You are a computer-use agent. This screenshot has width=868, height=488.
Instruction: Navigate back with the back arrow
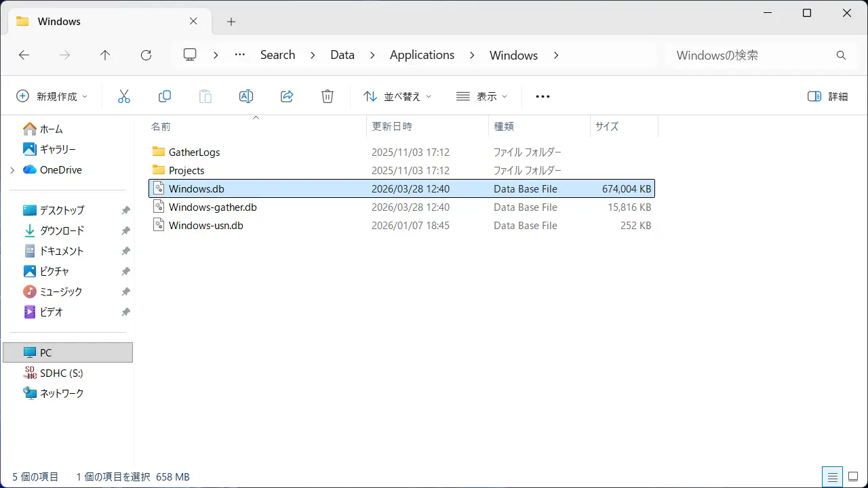pyautogui.click(x=24, y=56)
